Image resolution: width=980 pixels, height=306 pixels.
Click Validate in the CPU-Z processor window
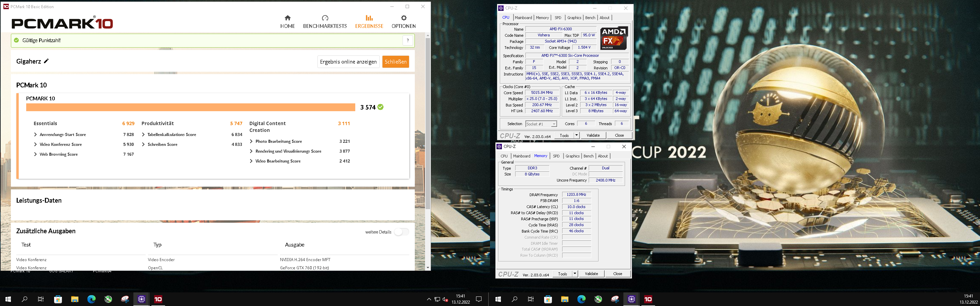(x=593, y=135)
